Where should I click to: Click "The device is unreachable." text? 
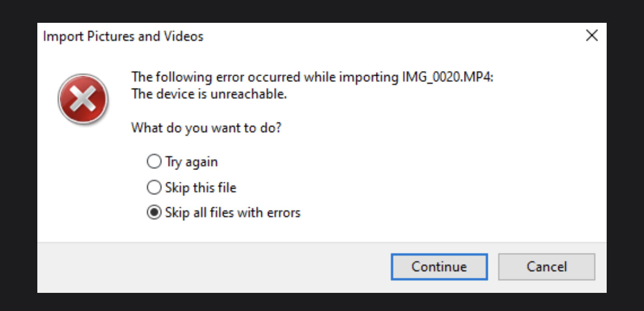coord(209,94)
